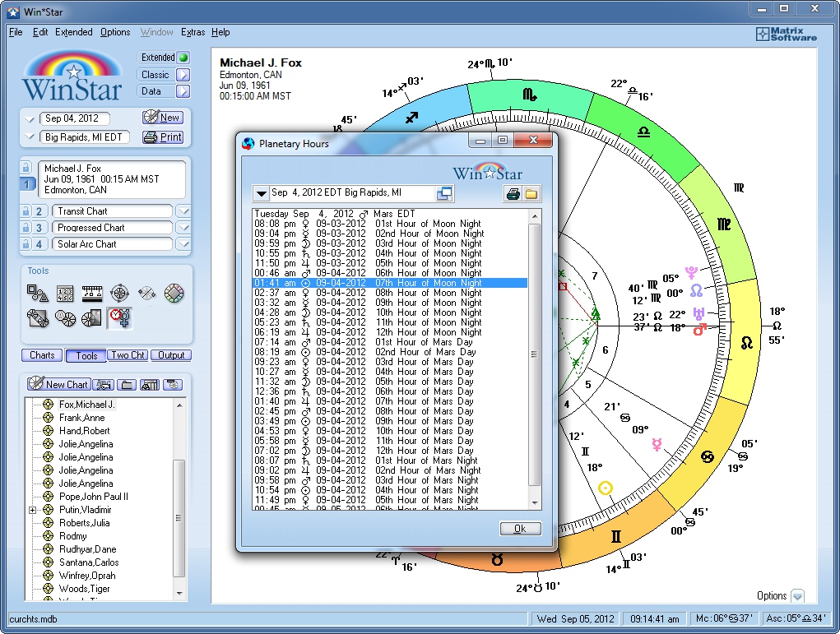This screenshot has height=634, width=840.
Task: Open the colored diamond wheel tool
Action: (x=174, y=293)
